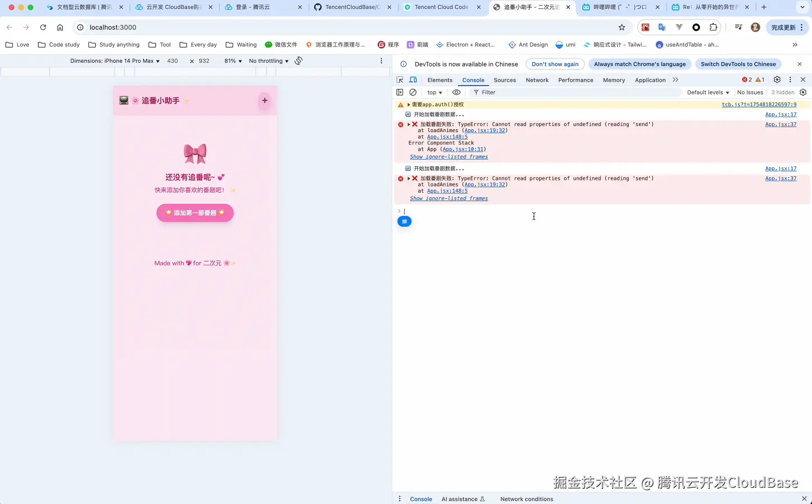Toggle the device emulation toolbar

pyautogui.click(x=413, y=80)
